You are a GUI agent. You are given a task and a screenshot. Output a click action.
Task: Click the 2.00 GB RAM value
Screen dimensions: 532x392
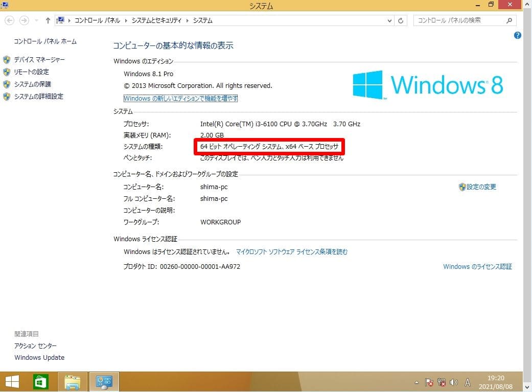212,135
